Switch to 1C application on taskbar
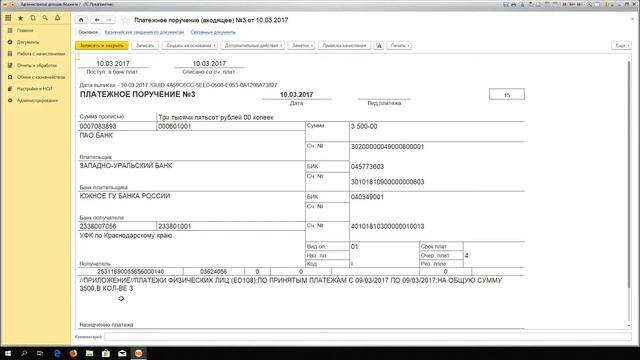640x360 pixels. 138,353
